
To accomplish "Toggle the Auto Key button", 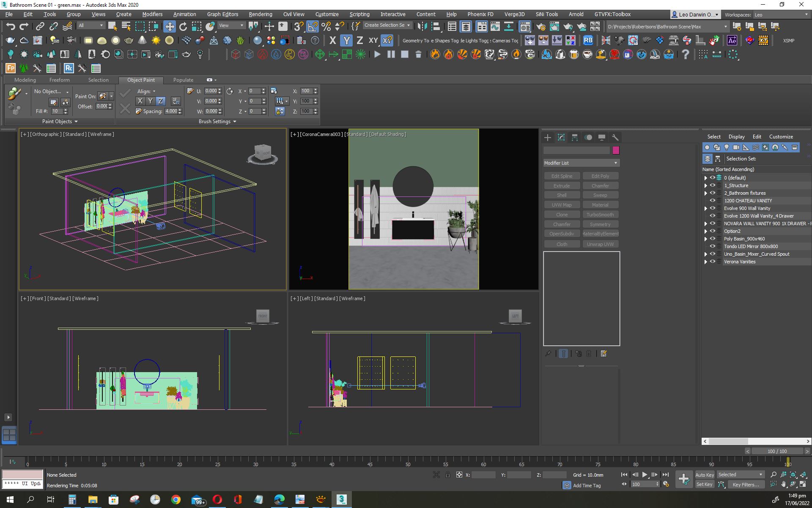I will pos(704,475).
